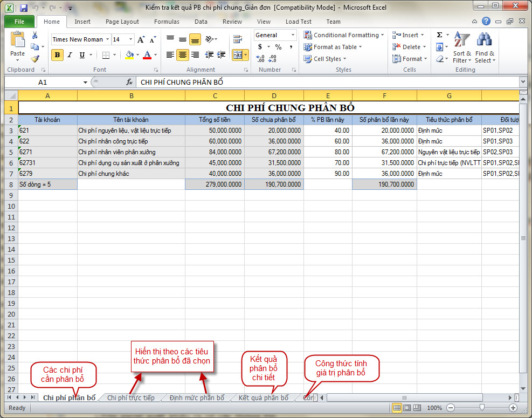
Task: Apply Comma Style format
Action: click(x=291, y=47)
